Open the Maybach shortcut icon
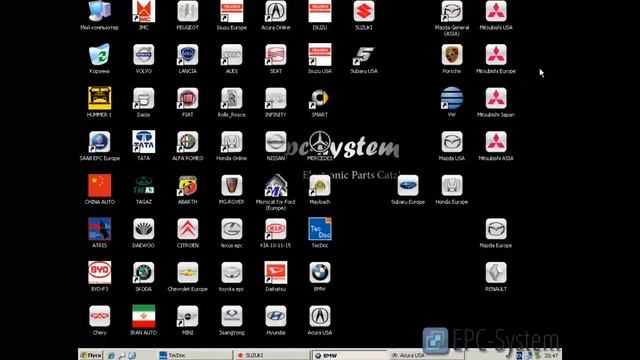 (320, 186)
